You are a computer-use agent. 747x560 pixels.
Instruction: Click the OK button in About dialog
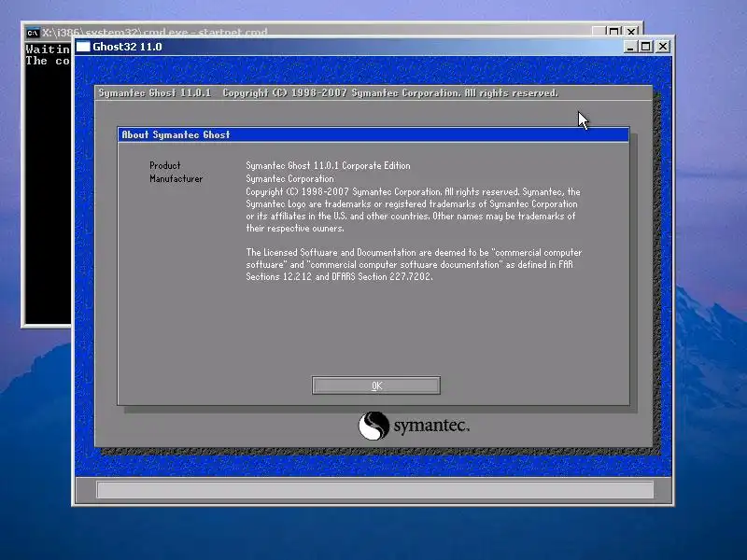(x=376, y=385)
